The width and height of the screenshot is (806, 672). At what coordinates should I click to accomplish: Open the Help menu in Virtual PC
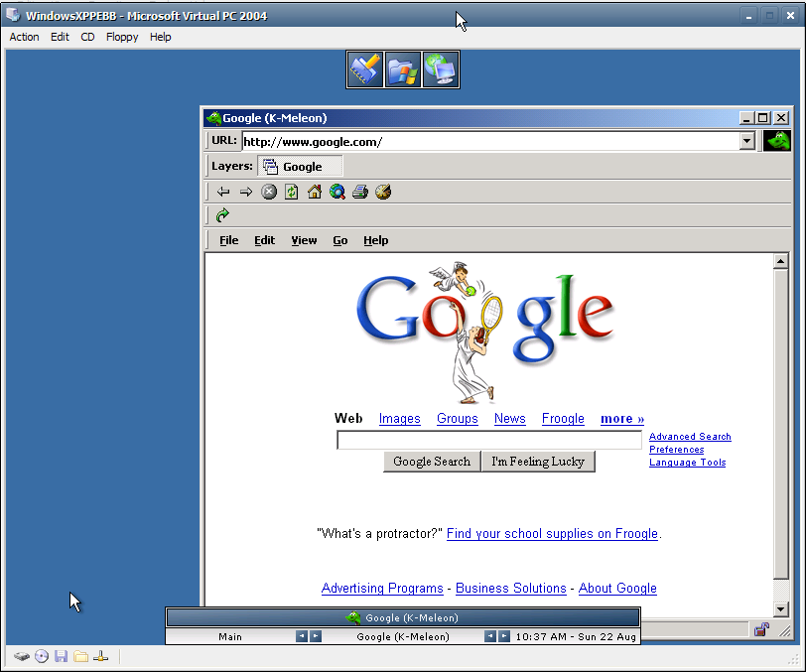tap(161, 37)
